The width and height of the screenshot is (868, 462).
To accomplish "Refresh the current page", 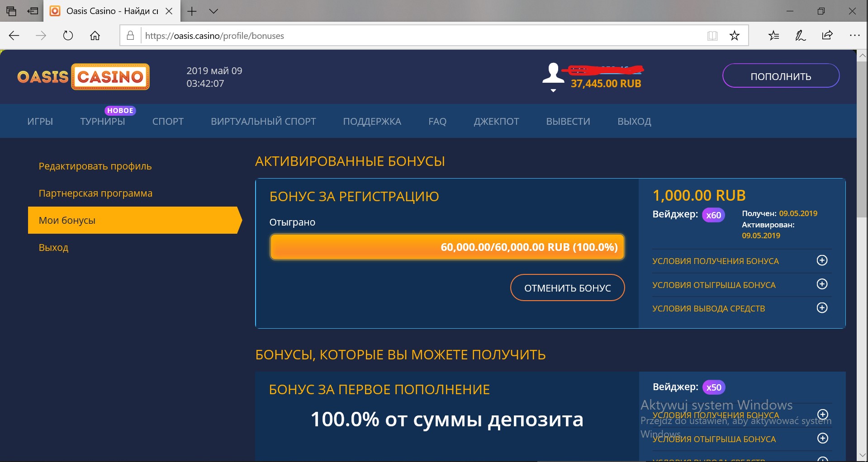I will [67, 35].
